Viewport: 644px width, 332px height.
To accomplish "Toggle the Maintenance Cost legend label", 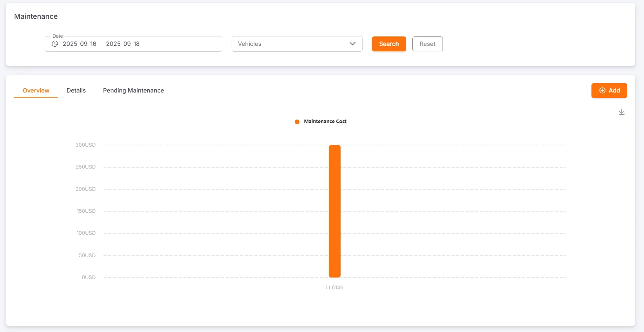I will pos(325,122).
